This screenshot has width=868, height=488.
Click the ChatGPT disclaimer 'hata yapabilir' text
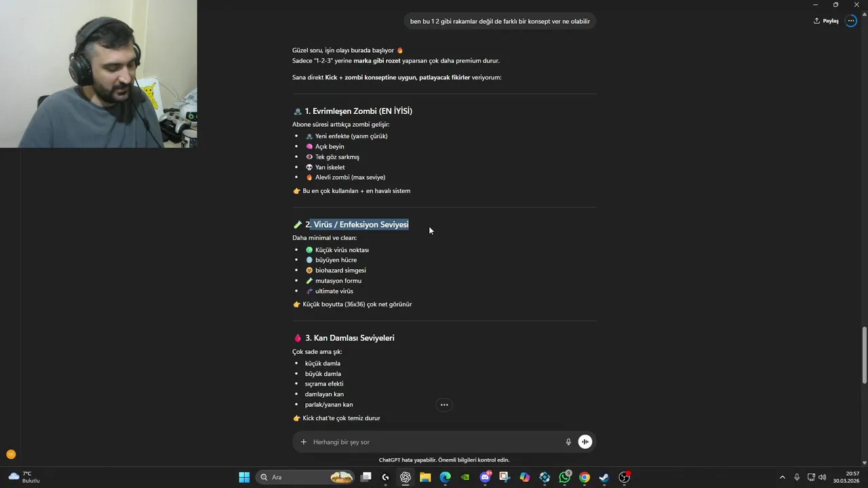[443, 460]
